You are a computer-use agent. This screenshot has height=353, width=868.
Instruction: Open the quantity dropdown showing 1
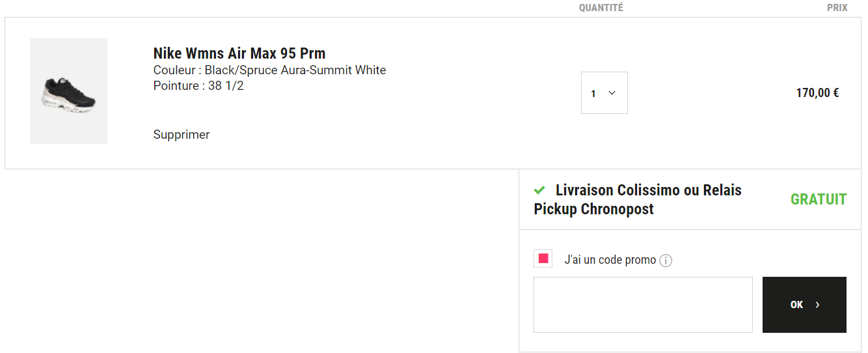pos(604,92)
